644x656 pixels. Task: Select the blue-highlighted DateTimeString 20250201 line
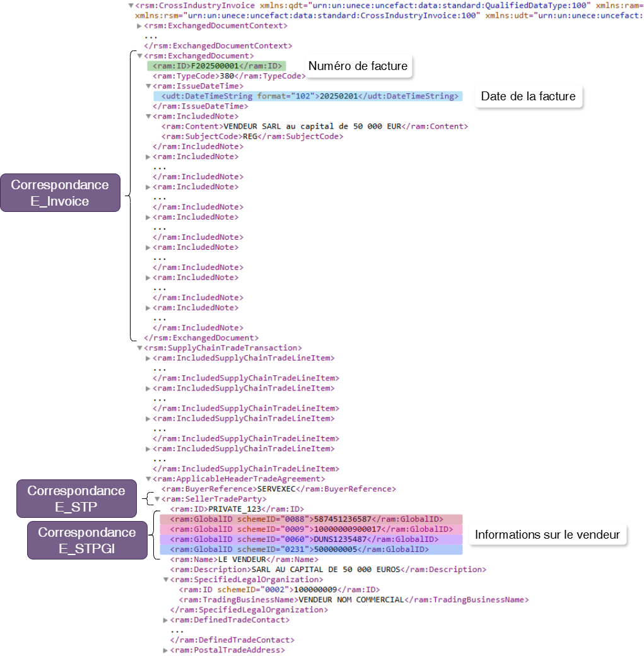point(308,96)
